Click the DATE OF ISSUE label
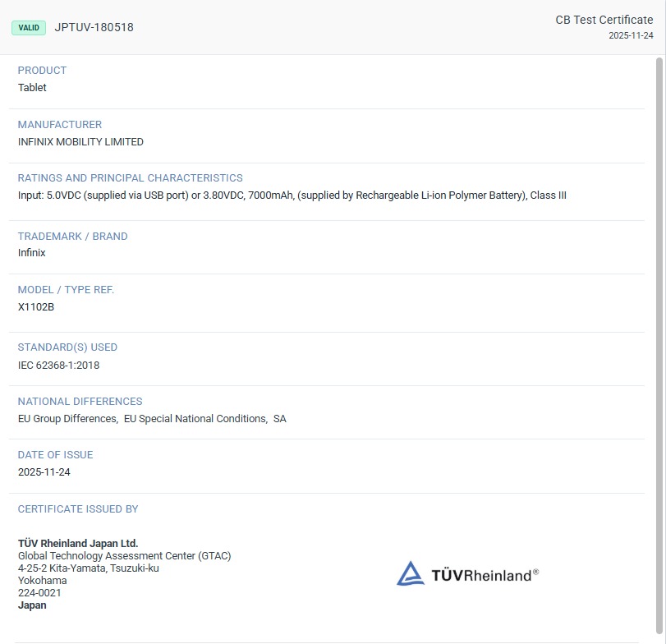Image resolution: width=666 pixels, height=644 pixels. (55, 455)
